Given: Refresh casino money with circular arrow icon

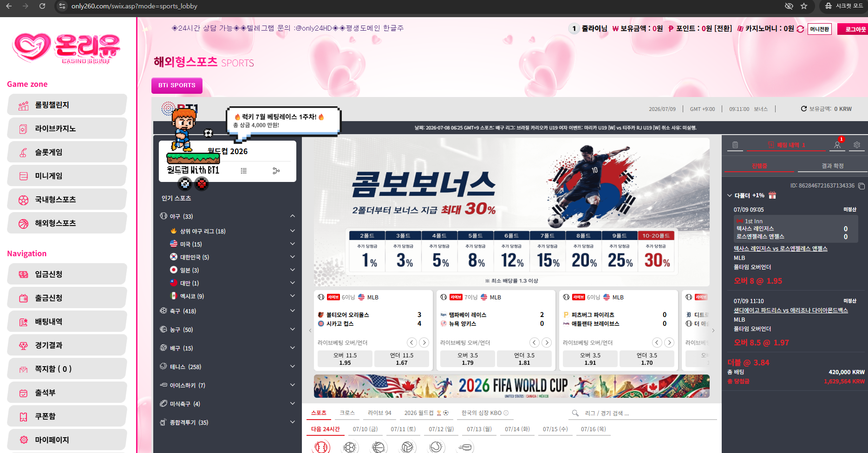Looking at the screenshot, I should pyautogui.click(x=800, y=29).
